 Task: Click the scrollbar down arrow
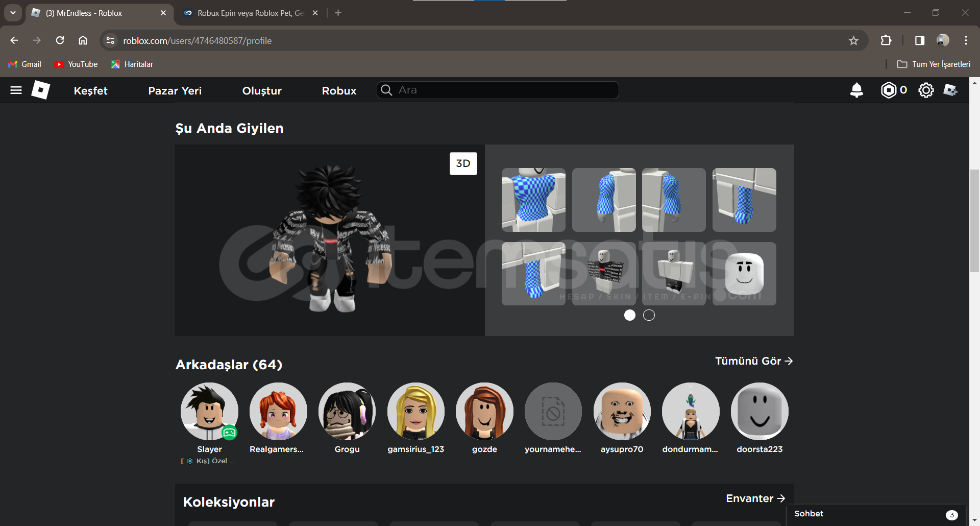coord(974,520)
